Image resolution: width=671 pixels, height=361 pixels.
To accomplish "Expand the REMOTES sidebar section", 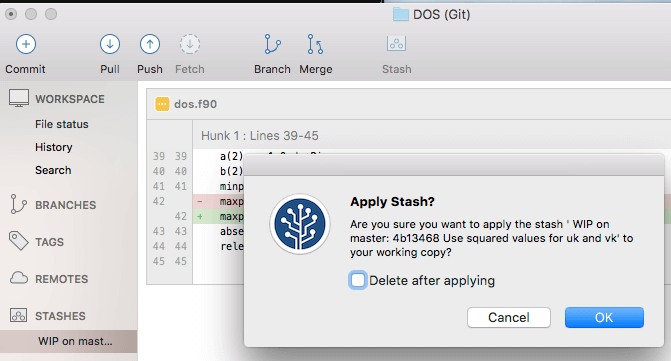I will coord(62,279).
